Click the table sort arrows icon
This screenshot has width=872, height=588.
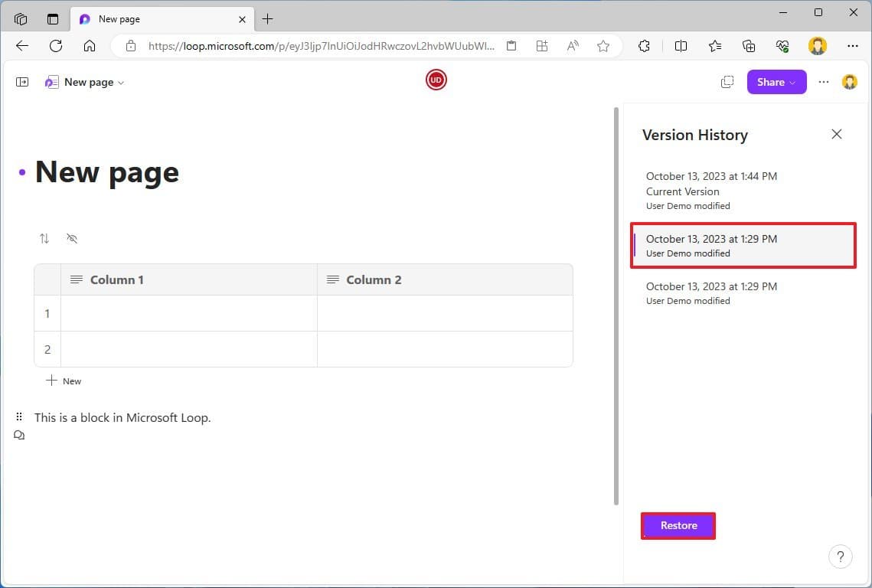(x=44, y=239)
